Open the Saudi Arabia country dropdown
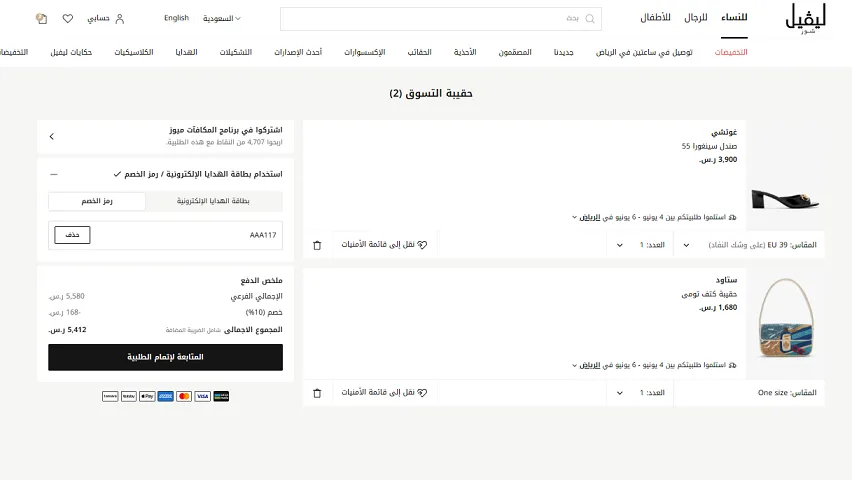852x480 pixels. (222, 18)
